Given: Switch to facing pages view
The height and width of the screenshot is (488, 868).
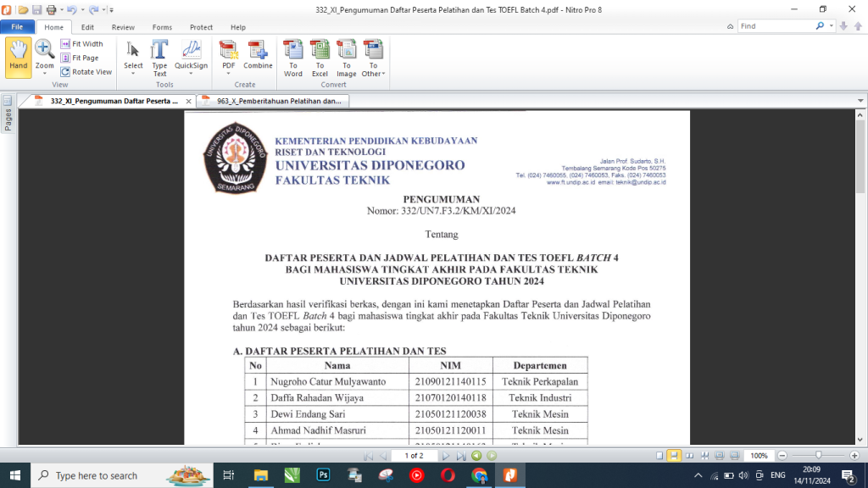Looking at the screenshot, I should [689, 455].
